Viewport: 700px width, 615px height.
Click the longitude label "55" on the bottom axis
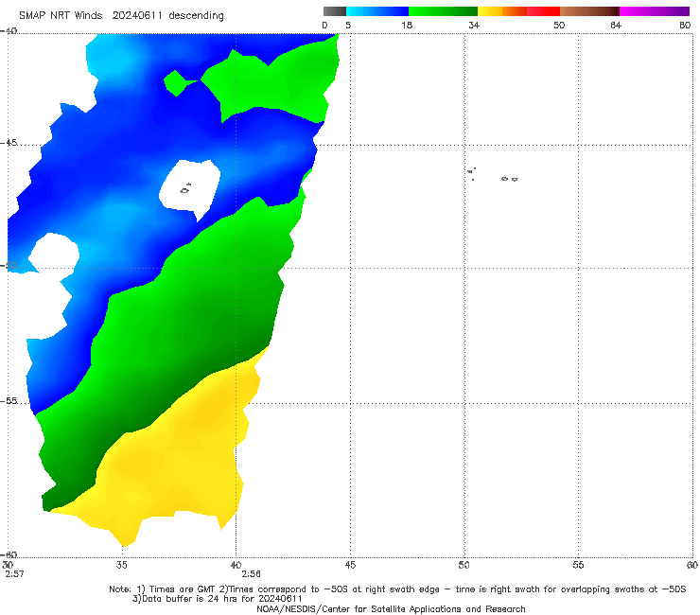pos(578,565)
